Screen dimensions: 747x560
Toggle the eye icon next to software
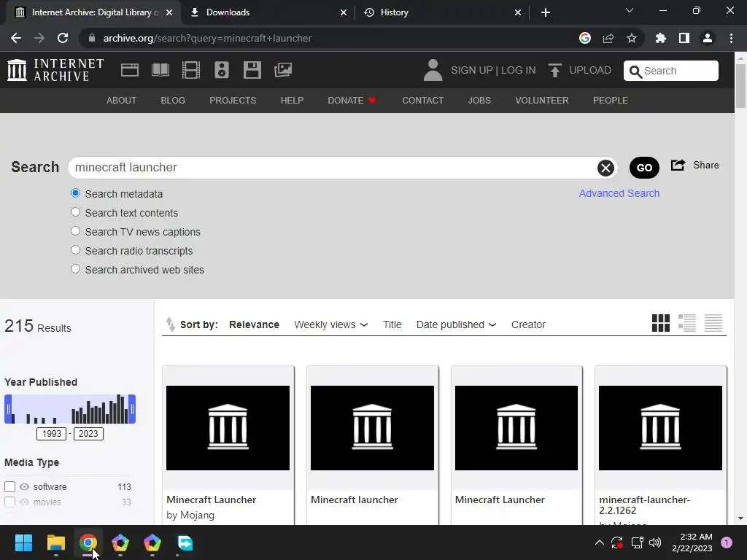pos(24,486)
